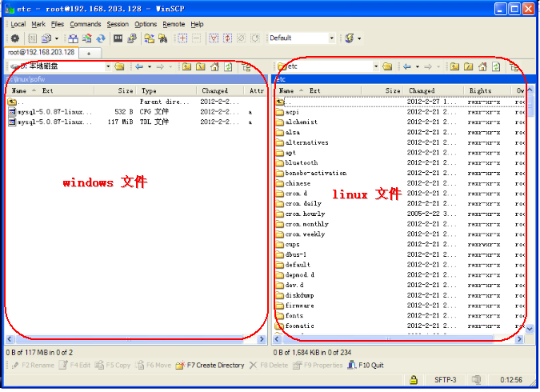
Task: Click local panel horizontal scroll right arrow
Action: [x=262, y=339]
